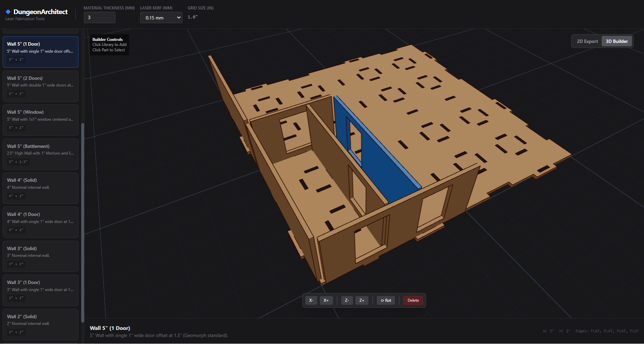Click the W: 5" width readout
The width and height of the screenshot is (644, 344).
click(548, 331)
